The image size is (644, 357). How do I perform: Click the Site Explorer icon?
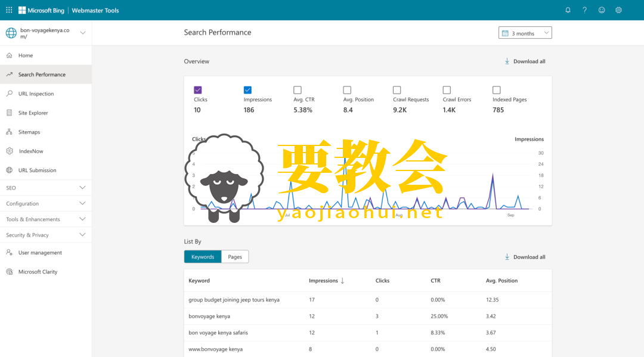pyautogui.click(x=10, y=113)
